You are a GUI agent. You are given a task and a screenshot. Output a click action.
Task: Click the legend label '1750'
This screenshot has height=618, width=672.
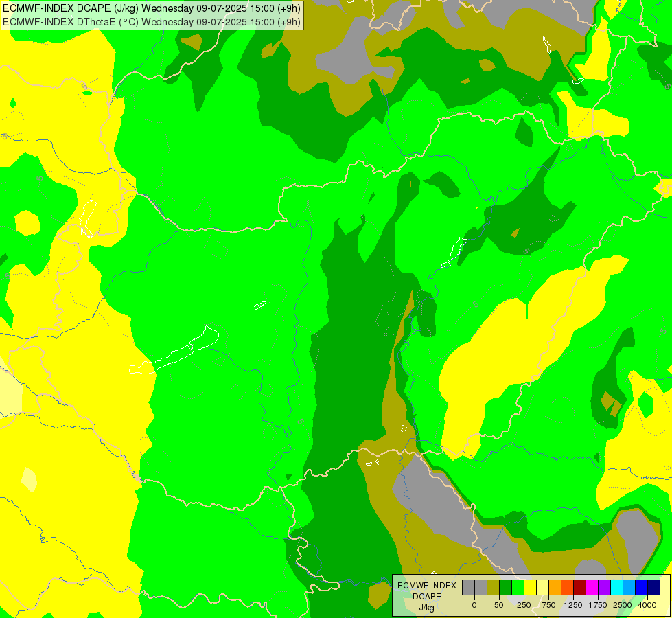[x=598, y=605]
